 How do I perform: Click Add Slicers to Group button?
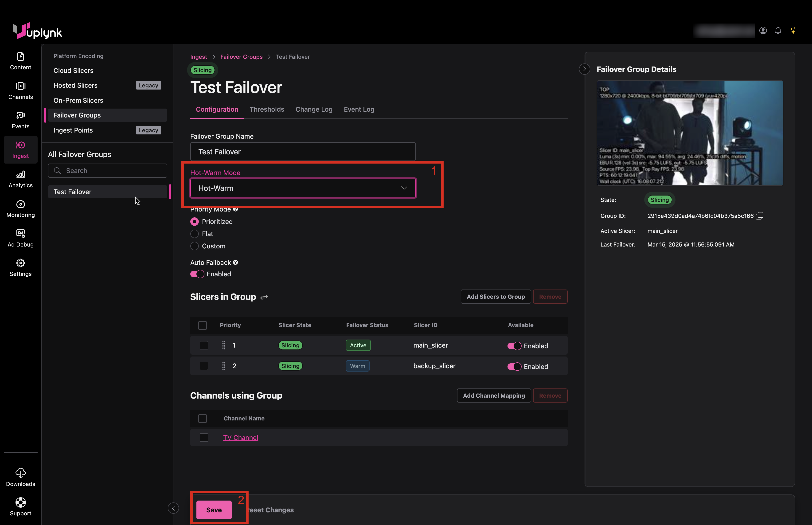[x=496, y=297]
